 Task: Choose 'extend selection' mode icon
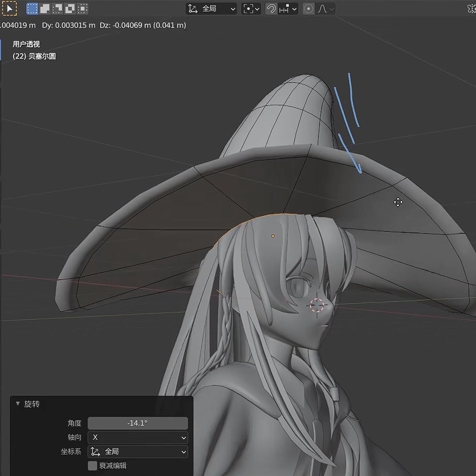pyautogui.click(x=45, y=8)
